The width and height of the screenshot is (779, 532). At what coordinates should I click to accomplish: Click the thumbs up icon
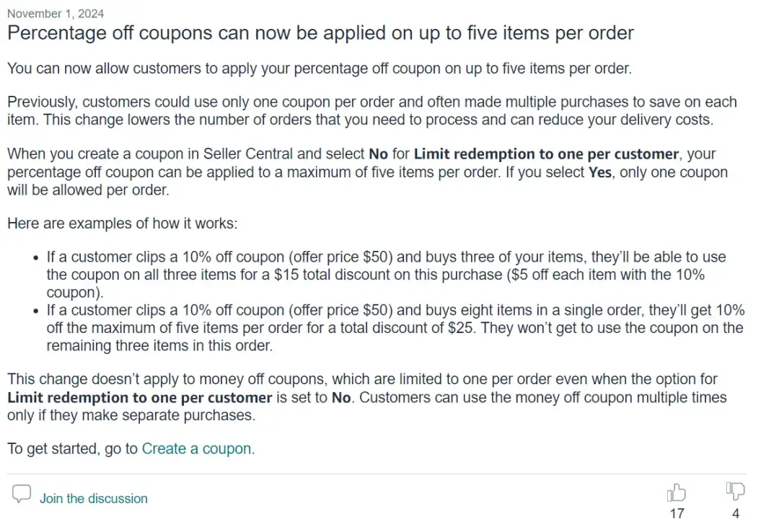coord(676,493)
